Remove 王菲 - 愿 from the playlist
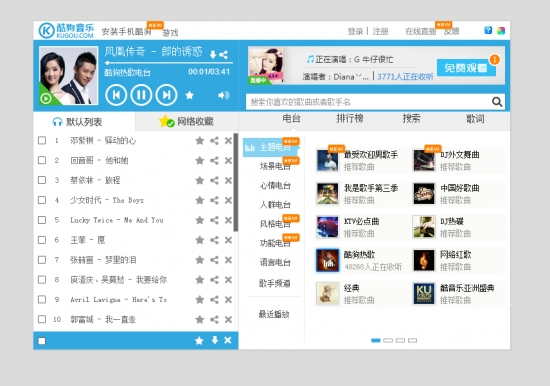Image resolution: width=550 pixels, height=386 pixels. (228, 240)
